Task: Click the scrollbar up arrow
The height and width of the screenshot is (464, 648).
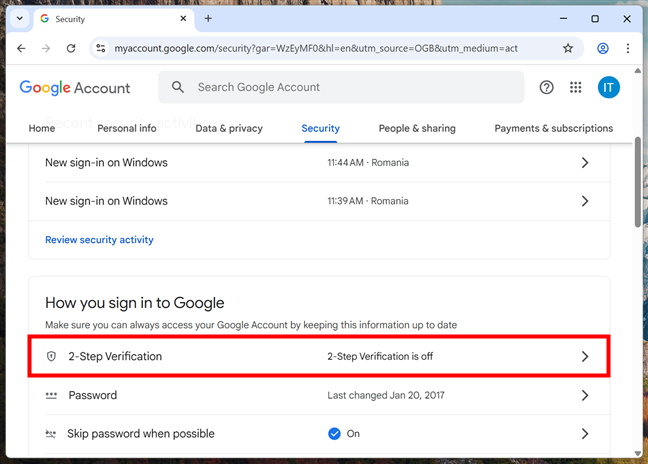Action: 638,71
